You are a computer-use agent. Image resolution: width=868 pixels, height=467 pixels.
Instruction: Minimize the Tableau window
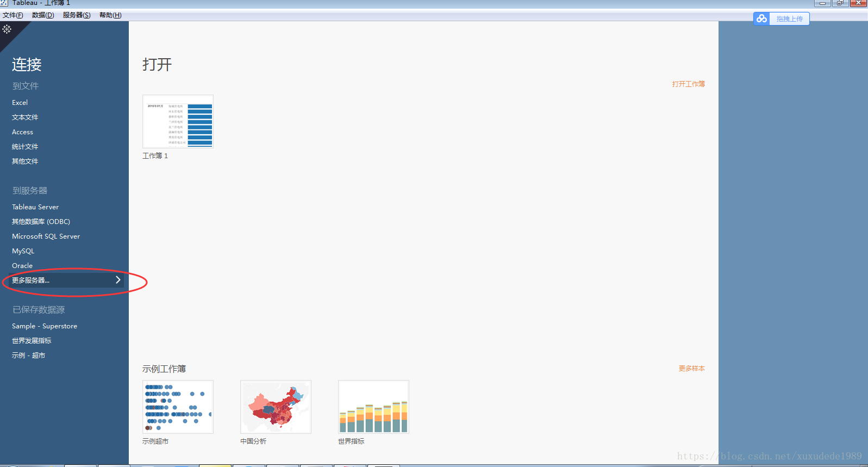822,3
